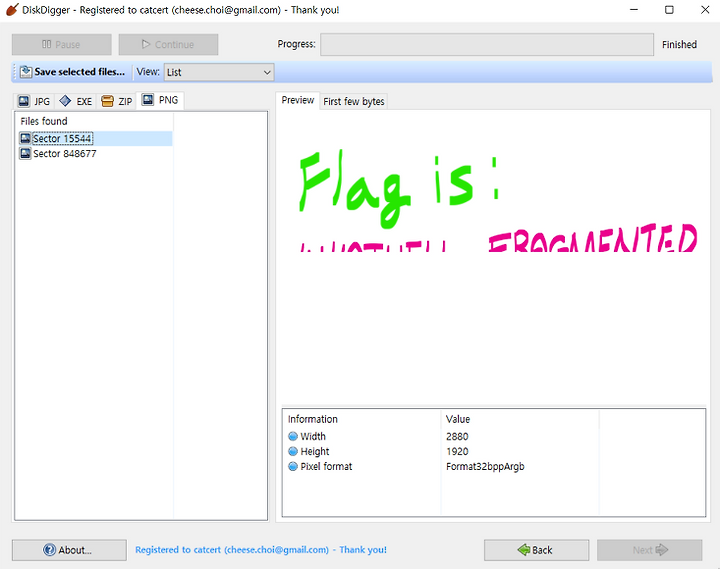The height and width of the screenshot is (569, 720).
Task: Click the greyed-out Pause button
Action: [x=62, y=45]
